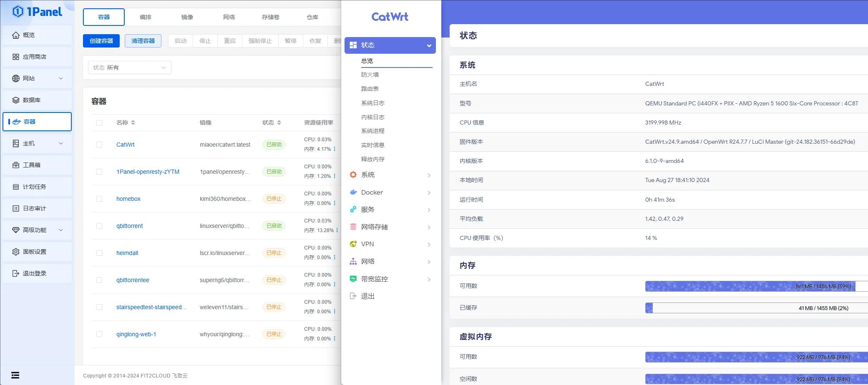Click the sidebar collapse hamburger icon
Screen dimensions: 868x385
[x=15, y=375]
